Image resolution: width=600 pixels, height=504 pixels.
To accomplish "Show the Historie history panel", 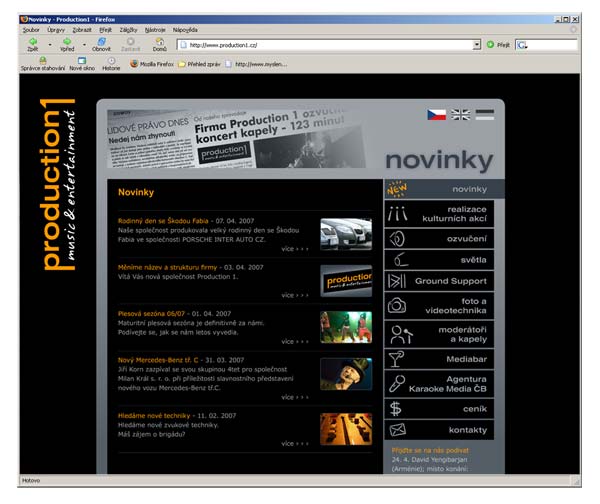I will (x=111, y=64).
